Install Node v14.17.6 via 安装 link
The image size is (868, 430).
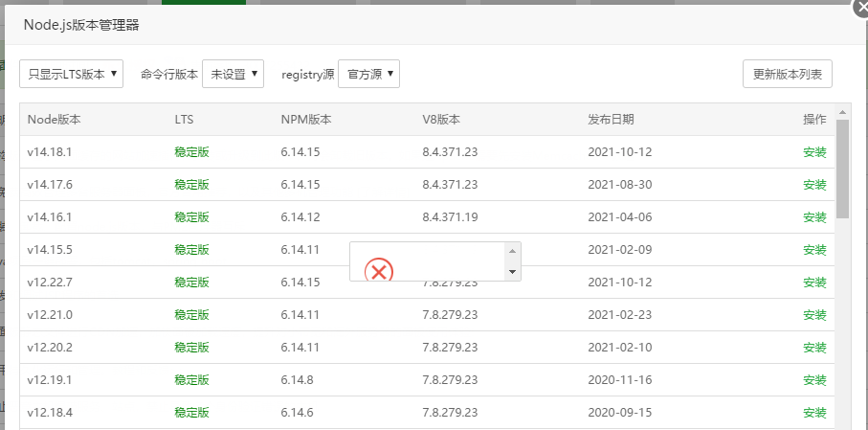(x=814, y=185)
